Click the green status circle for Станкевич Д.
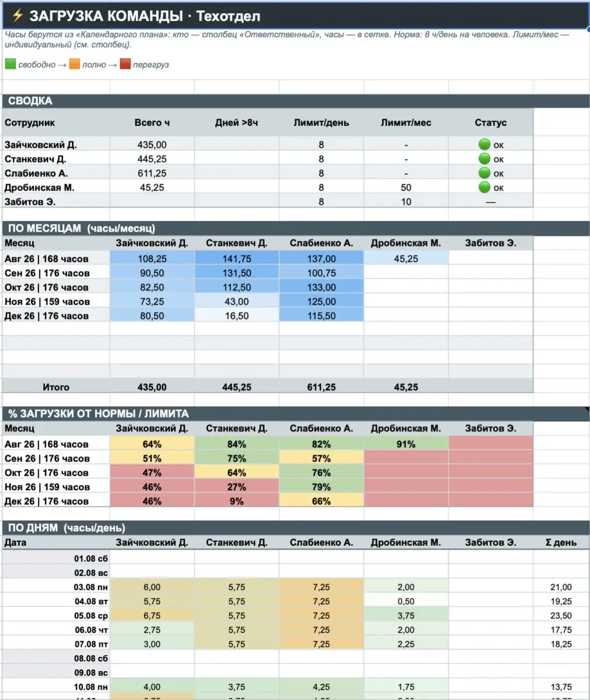Screen dimensions: 590x700 484,159
